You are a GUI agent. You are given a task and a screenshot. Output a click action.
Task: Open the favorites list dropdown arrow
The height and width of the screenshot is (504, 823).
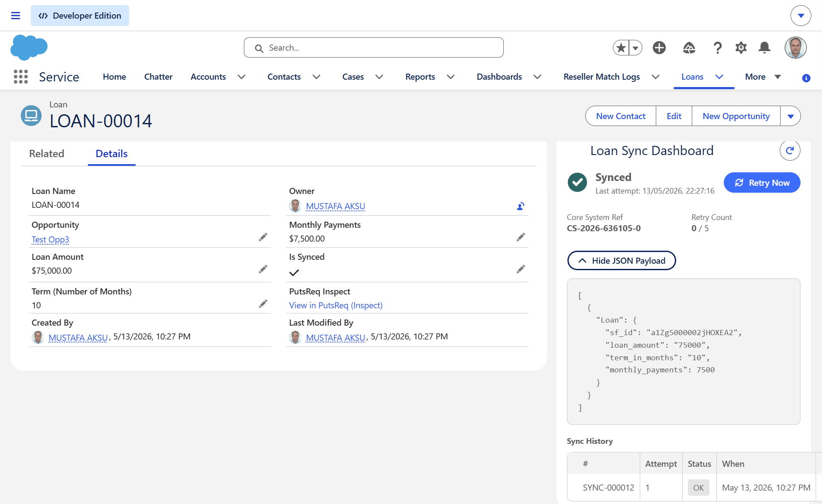[x=635, y=48]
